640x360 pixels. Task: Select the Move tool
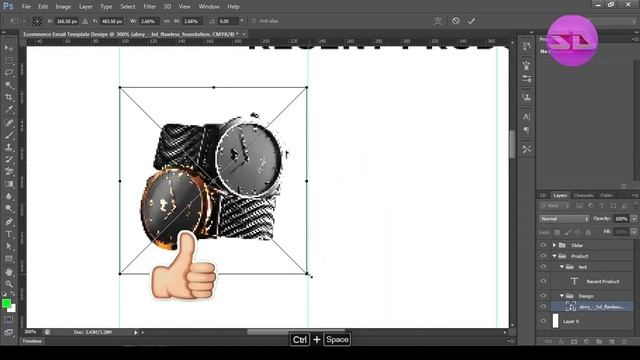(x=9, y=48)
